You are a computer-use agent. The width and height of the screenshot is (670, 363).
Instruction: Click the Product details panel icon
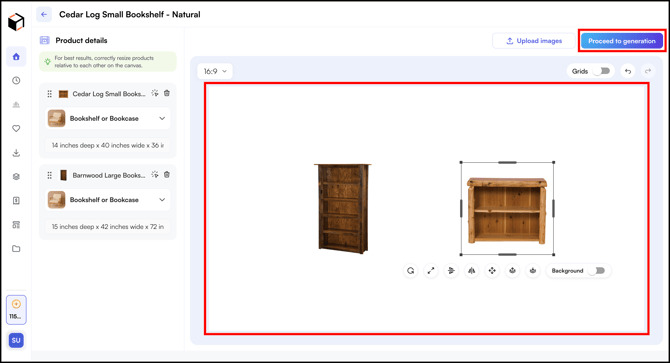[x=44, y=40]
